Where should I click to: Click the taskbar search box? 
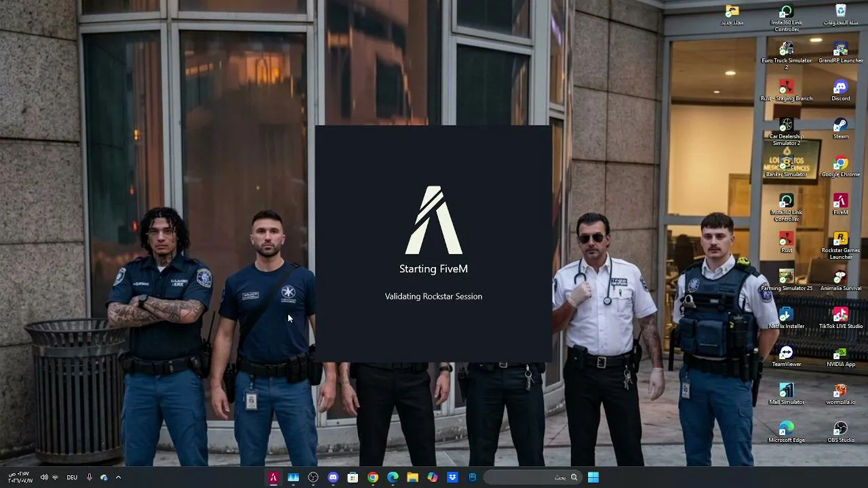[533, 477]
